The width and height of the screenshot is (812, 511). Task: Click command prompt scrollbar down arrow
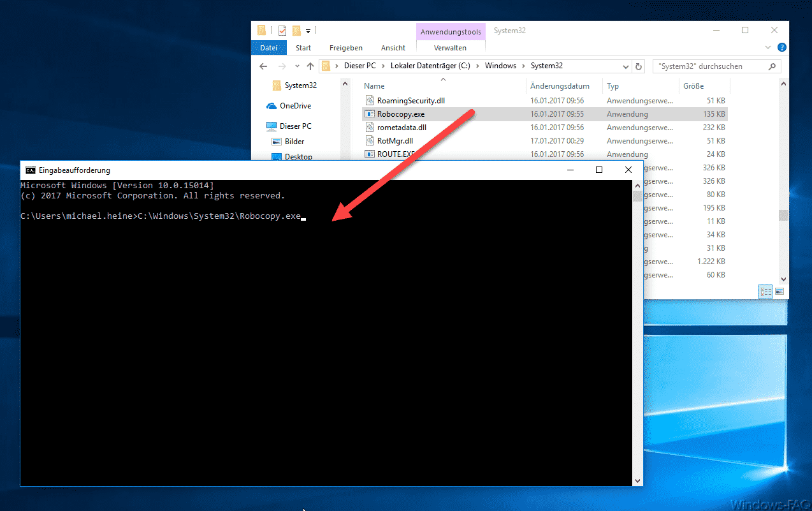pos(637,480)
